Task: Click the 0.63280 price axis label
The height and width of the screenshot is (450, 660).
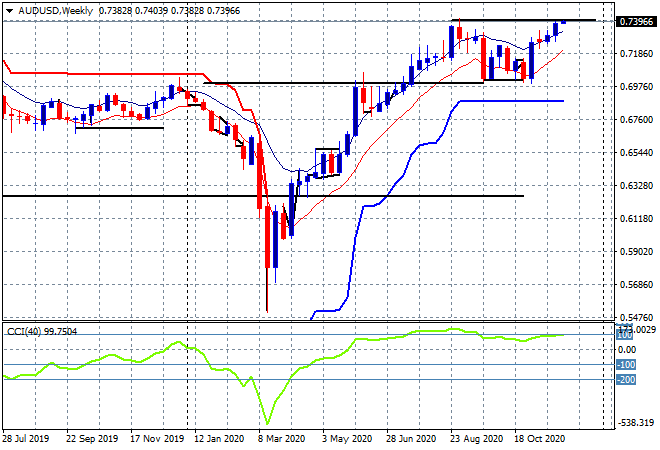Action: [x=636, y=186]
